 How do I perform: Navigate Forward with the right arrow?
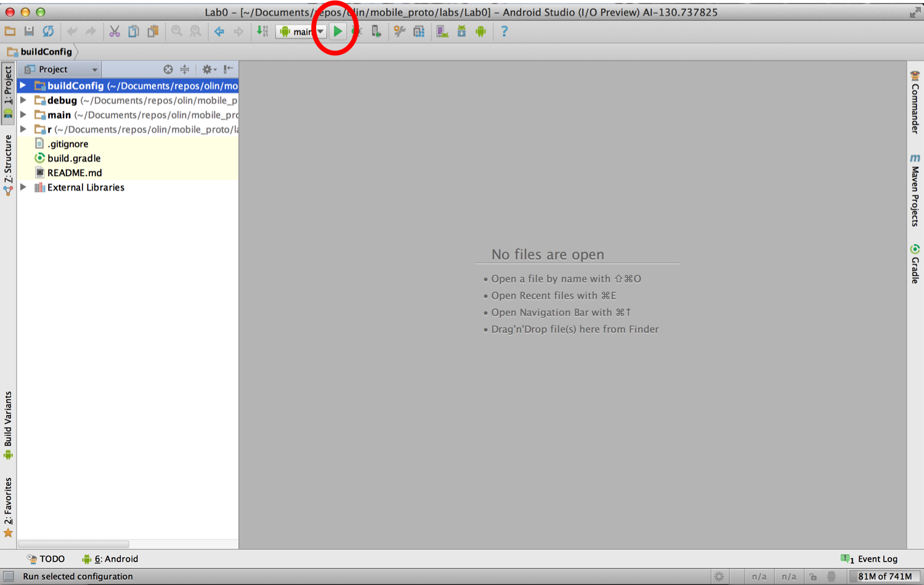pyautogui.click(x=238, y=31)
